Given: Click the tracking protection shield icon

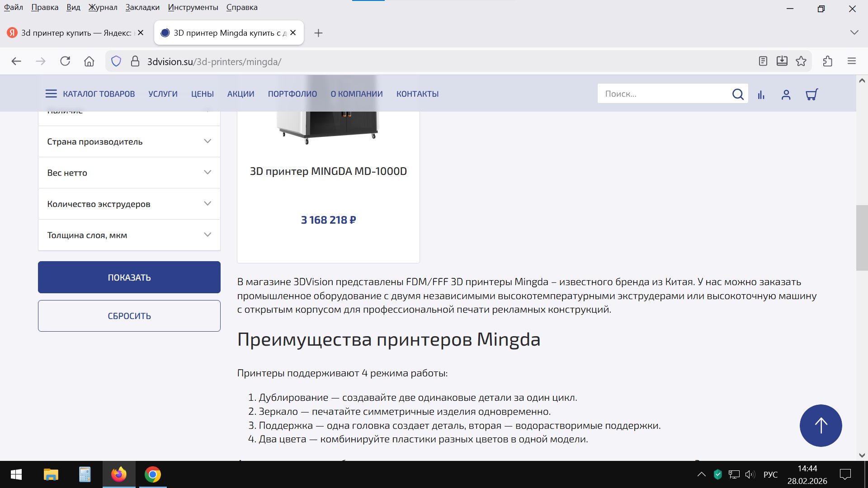Looking at the screenshot, I should (x=116, y=61).
